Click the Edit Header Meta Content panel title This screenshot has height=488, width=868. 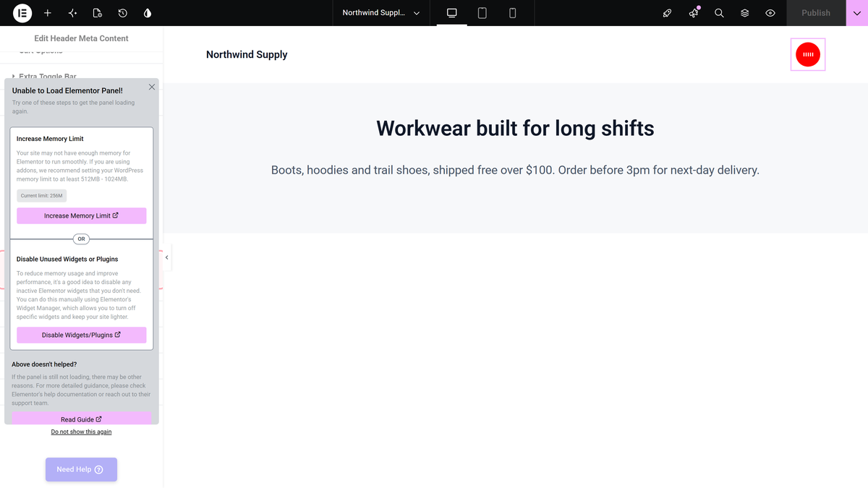81,38
